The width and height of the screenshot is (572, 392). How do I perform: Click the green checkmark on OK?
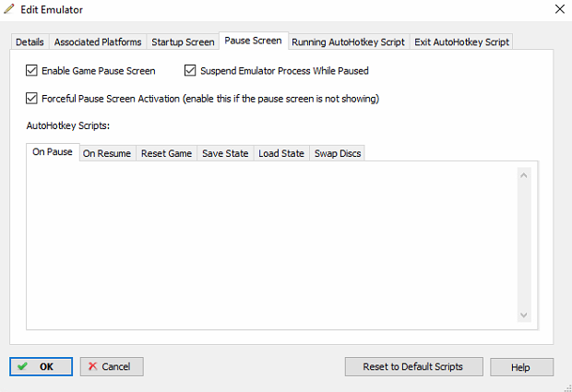coord(22,366)
